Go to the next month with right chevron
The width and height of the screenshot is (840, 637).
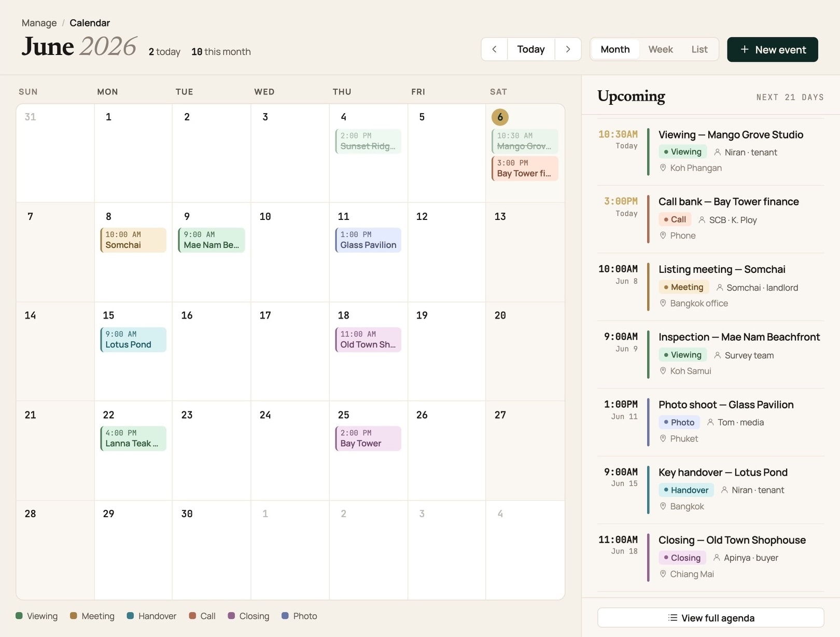tap(568, 49)
